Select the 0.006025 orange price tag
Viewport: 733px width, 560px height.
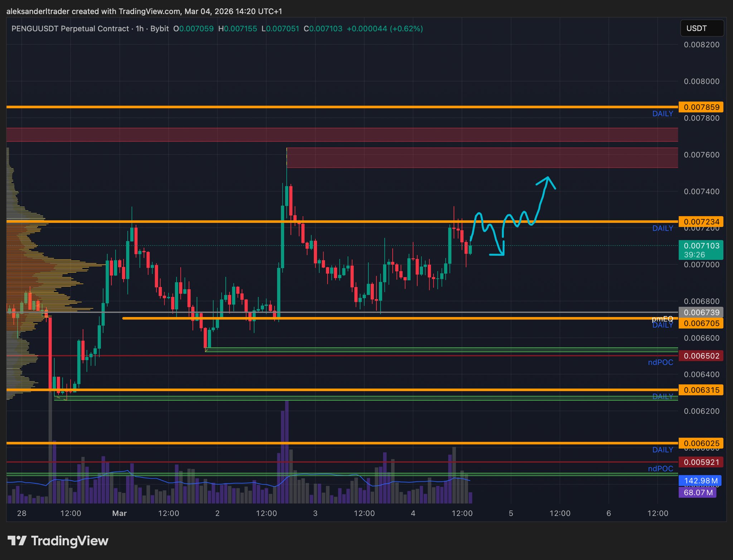(701, 443)
